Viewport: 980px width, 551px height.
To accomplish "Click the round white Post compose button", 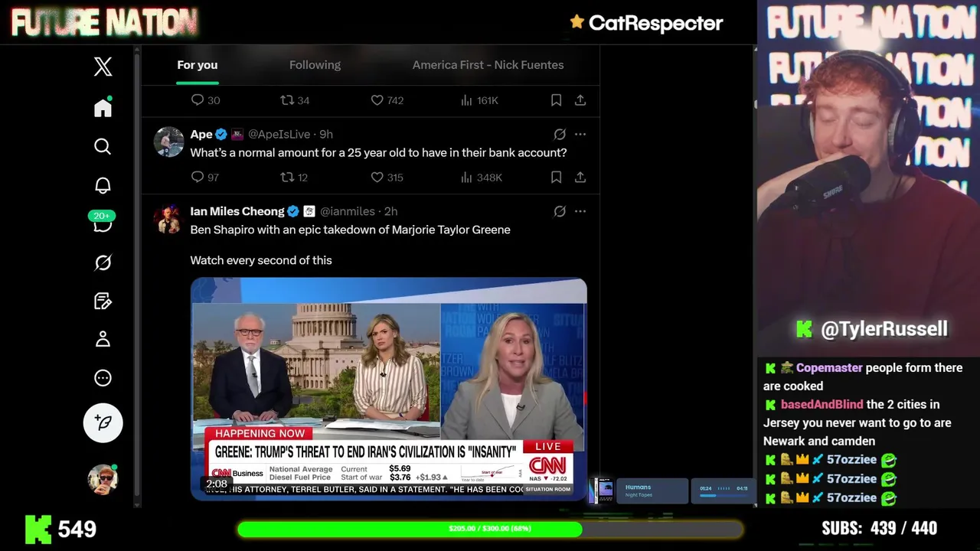I will coord(103,422).
